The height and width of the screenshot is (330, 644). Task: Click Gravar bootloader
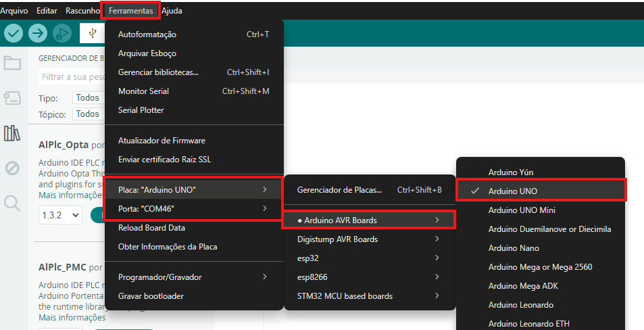(x=194, y=296)
